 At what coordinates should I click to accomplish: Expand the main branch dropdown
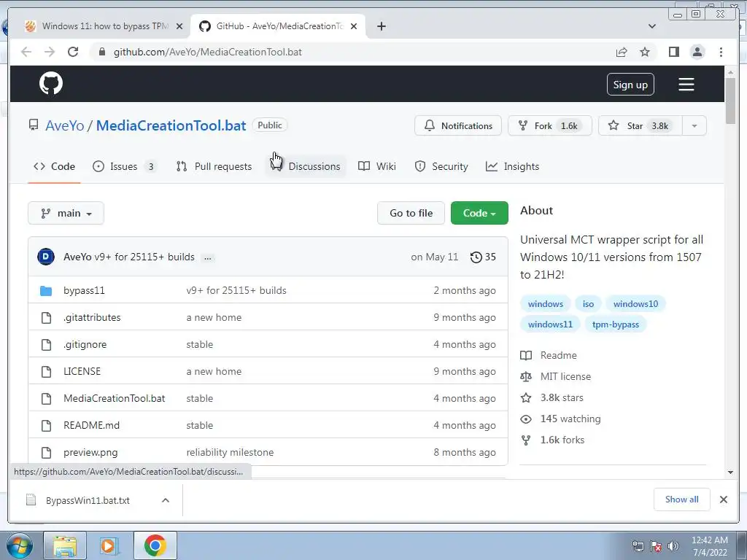point(66,213)
